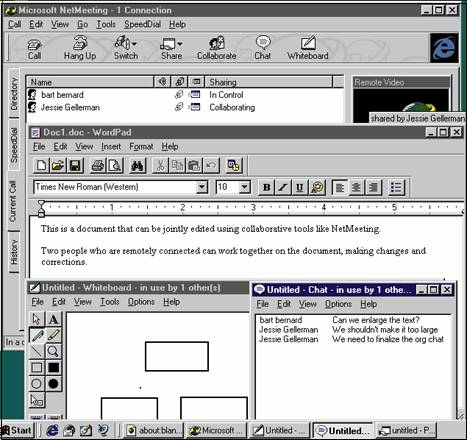
Task: Click the Open folder icon in WordPad
Action: click(58, 165)
